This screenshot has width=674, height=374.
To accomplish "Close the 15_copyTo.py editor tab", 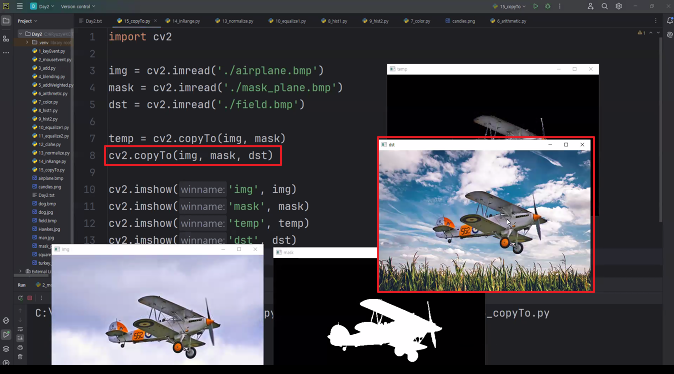I will coord(155,21).
